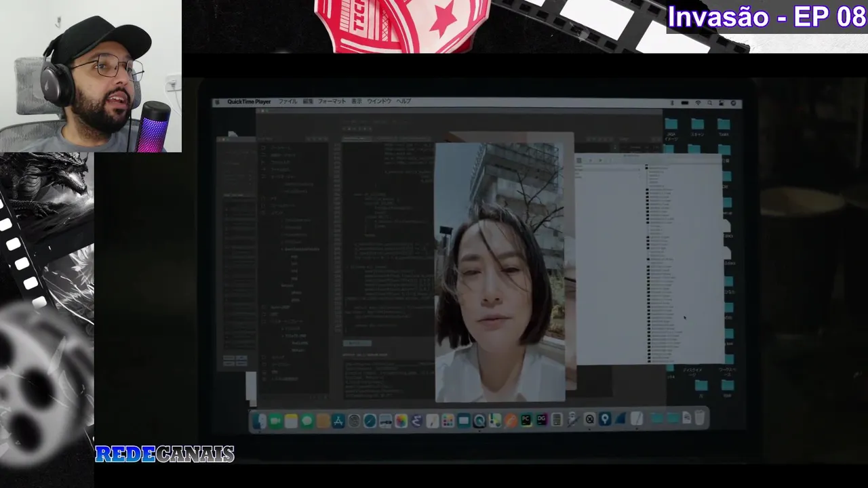Viewport: 868px width, 488px height.
Task: Open App Store from the Dock
Action: pyautogui.click(x=338, y=420)
